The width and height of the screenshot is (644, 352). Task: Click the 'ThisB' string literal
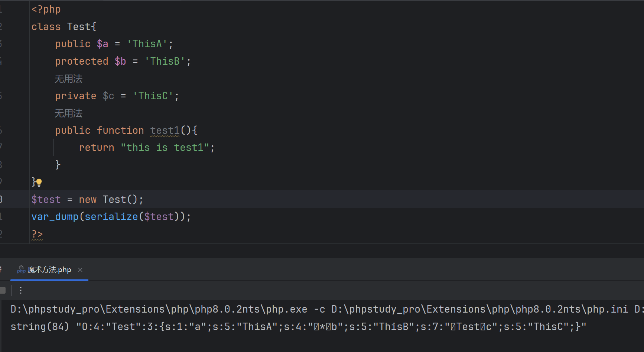(165, 61)
